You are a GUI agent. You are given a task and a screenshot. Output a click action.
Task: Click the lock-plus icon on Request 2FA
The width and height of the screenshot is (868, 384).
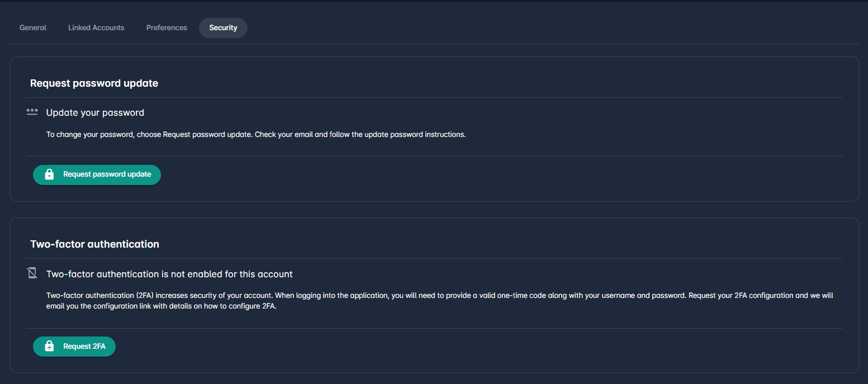pyautogui.click(x=49, y=347)
